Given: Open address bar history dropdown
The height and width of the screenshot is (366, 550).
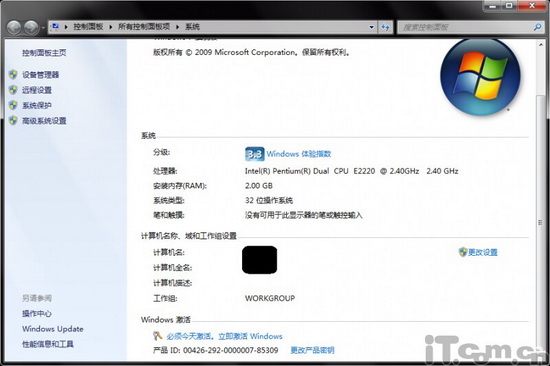Looking at the screenshot, I should pyautogui.click(x=371, y=27).
